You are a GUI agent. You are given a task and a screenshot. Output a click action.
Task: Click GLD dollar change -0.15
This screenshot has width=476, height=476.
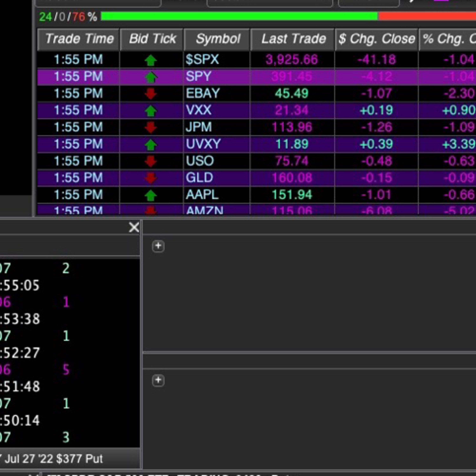(x=377, y=178)
